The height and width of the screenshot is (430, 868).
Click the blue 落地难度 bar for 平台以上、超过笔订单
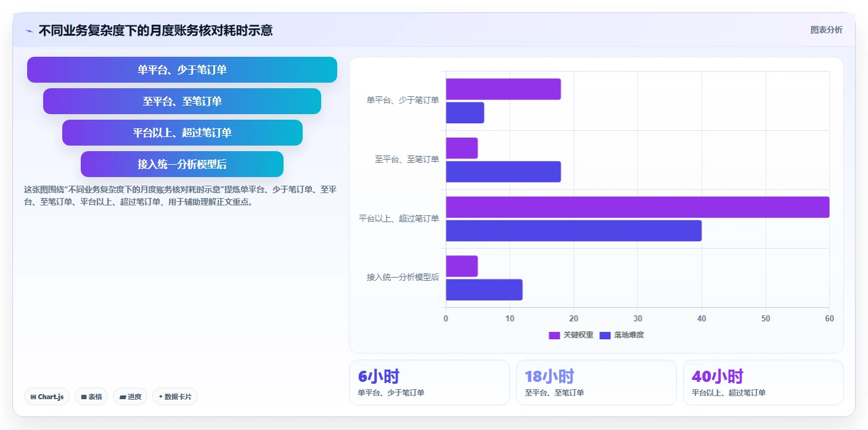[573, 231]
